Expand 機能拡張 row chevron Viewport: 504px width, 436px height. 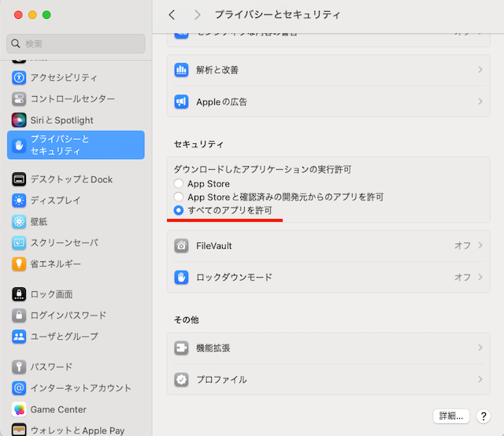[480, 348]
